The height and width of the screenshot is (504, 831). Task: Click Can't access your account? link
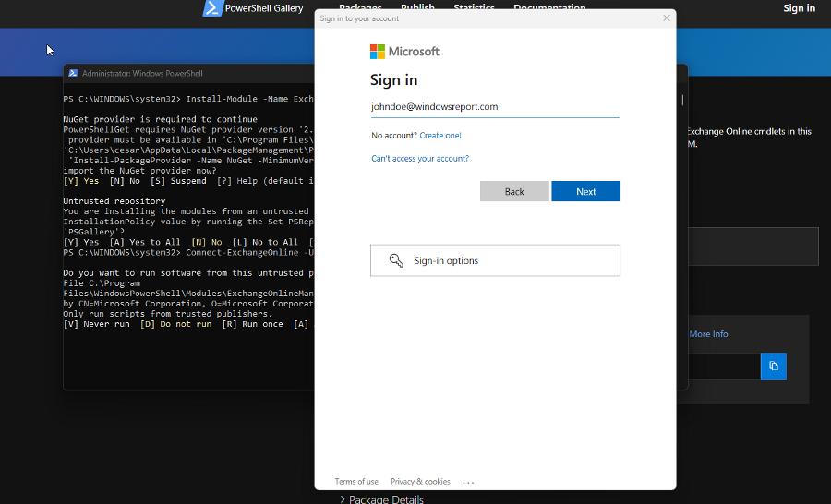pyautogui.click(x=420, y=158)
